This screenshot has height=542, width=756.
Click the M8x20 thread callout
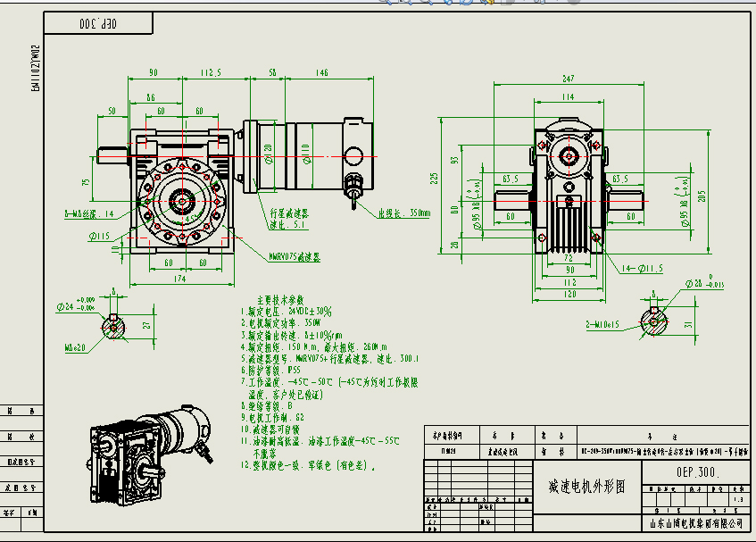(75, 347)
